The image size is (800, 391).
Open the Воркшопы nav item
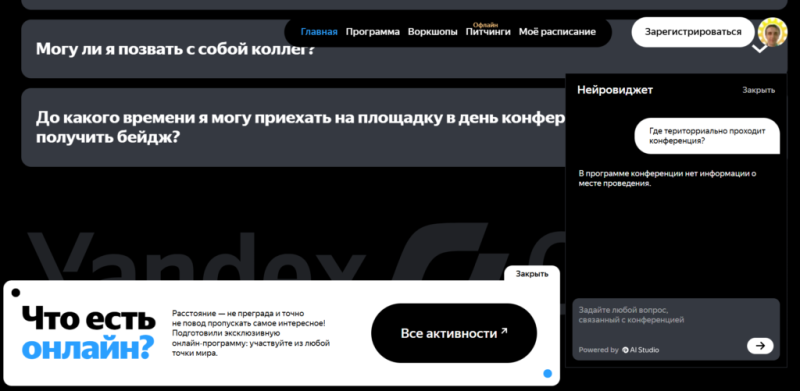click(432, 32)
